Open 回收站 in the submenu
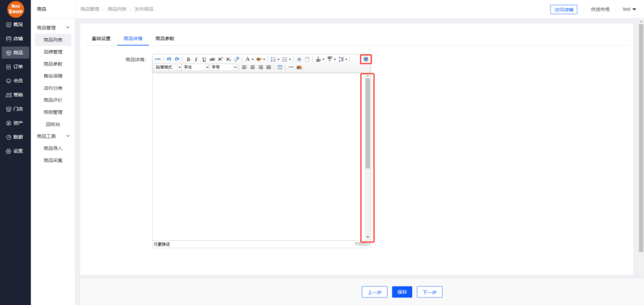 click(53, 124)
